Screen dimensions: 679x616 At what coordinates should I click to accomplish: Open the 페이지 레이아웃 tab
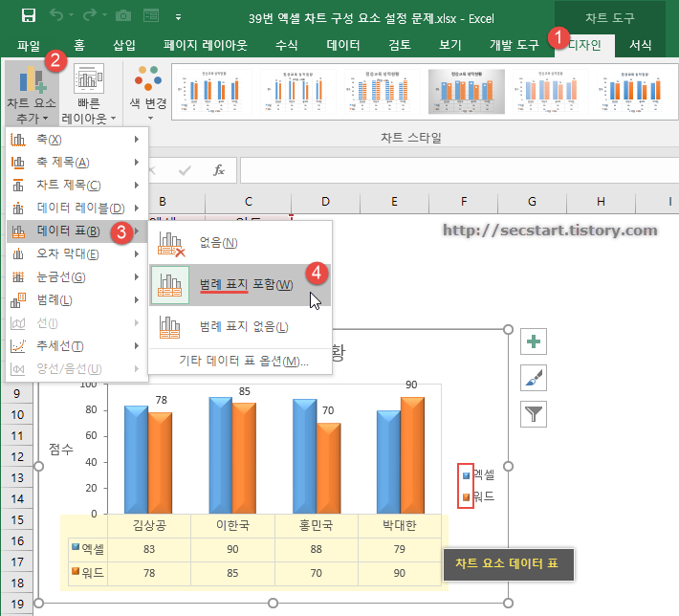point(206,45)
